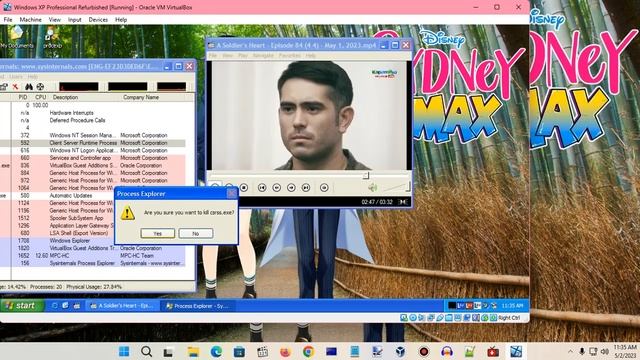Image resolution: width=640 pixels, height=360 pixels.
Task: Select the Client Server Runtime Process row
Action: pos(93,143)
